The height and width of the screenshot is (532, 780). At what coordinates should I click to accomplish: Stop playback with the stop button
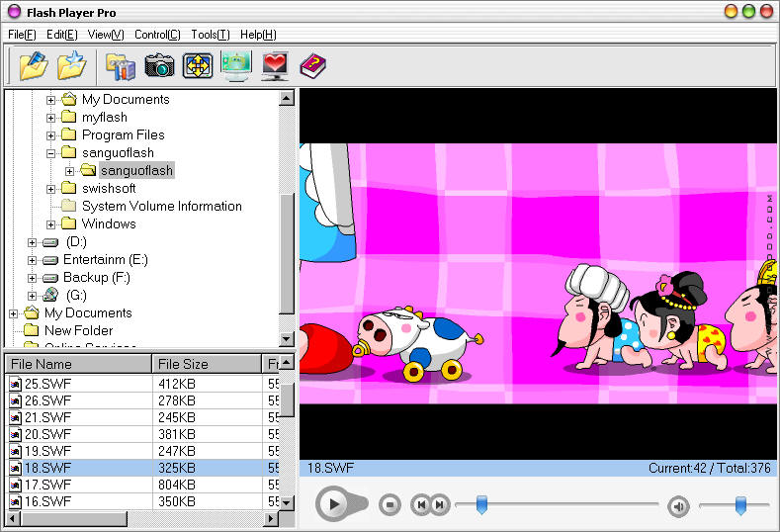(390, 505)
